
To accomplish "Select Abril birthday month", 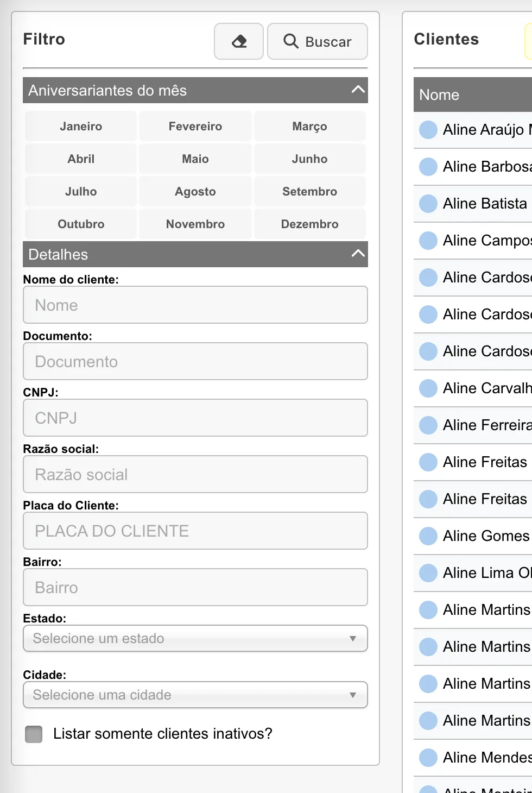I will [x=81, y=159].
